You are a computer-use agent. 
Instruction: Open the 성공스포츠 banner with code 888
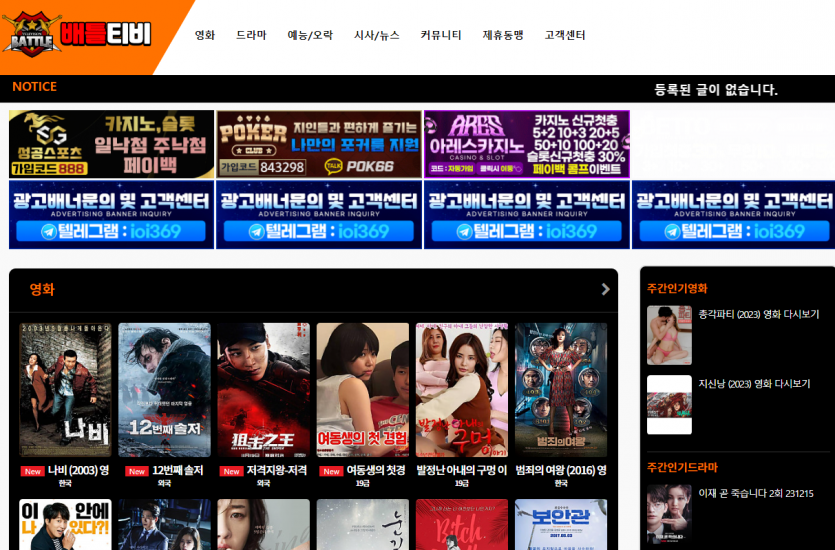tap(111, 144)
